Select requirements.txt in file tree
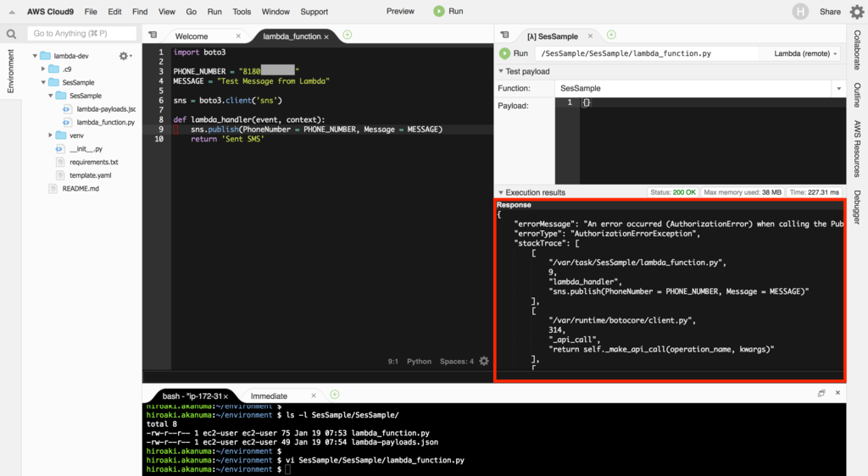This screenshot has width=868, height=476. tap(93, 162)
